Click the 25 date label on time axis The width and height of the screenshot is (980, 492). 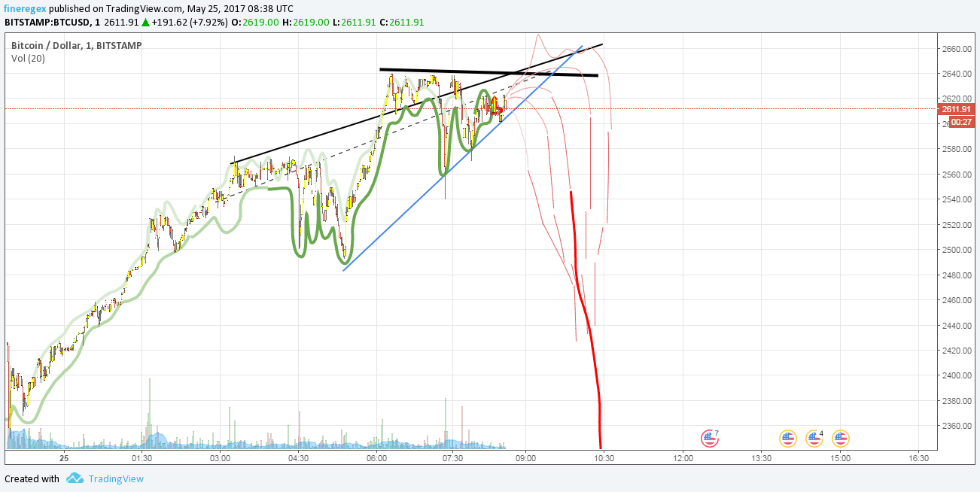click(64, 457)
